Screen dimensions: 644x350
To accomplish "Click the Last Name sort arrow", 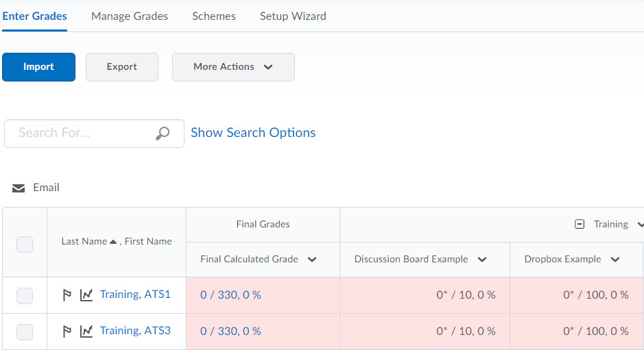I will 113,242.
